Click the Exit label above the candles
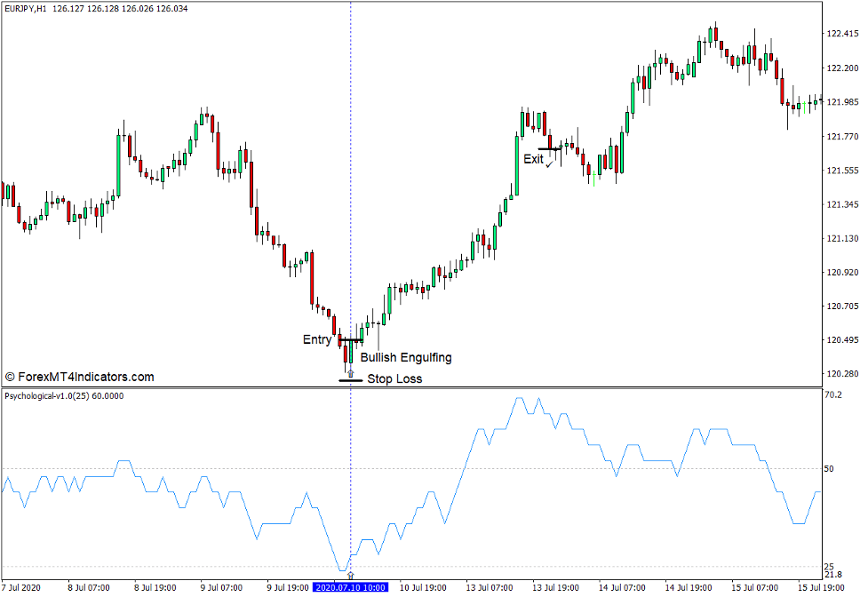The height and width of the screenshot is (597, 868). click(534, 159)
